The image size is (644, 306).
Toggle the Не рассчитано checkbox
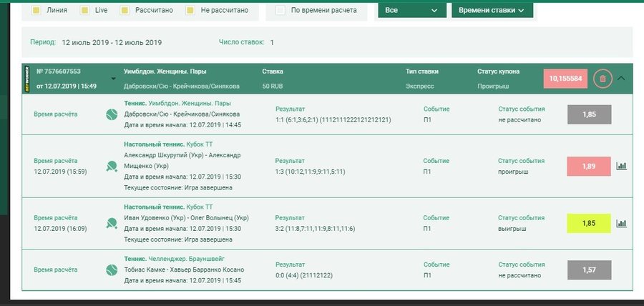190,11
